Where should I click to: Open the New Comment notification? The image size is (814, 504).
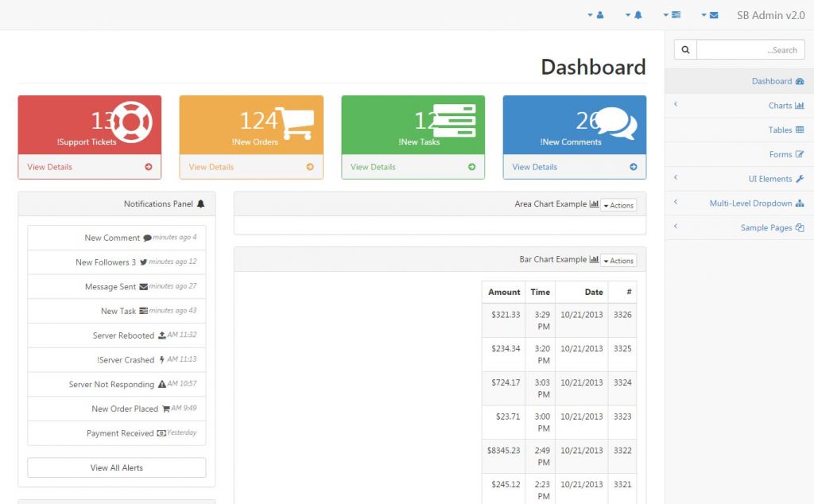click(x=117, y=238)
